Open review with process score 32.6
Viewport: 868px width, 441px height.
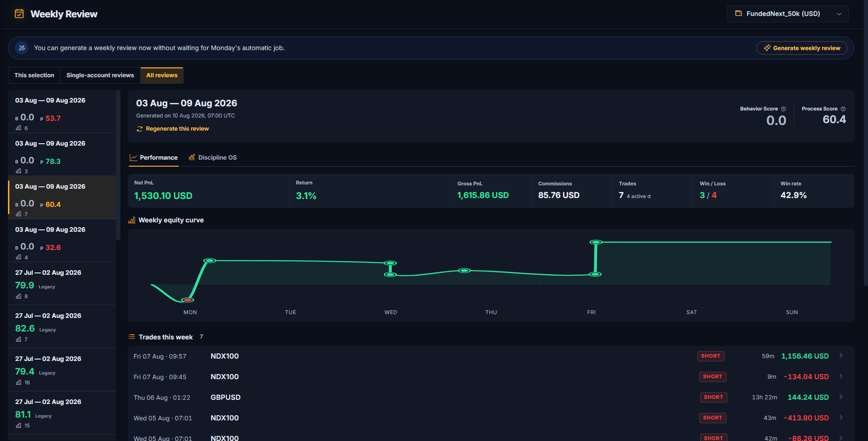(62, 241)
